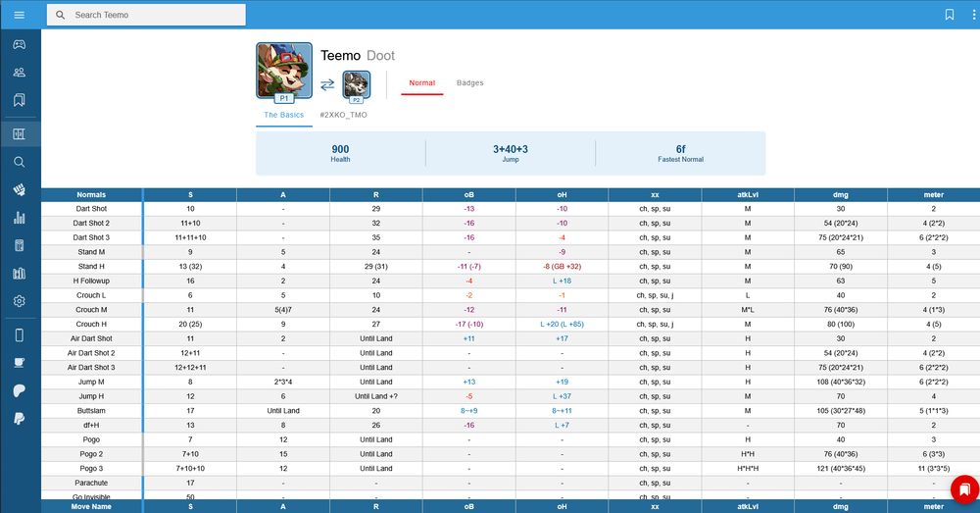Screen dimensions: 980x513
Task: Click the top S column header
Action: click(x=190, y=194)
